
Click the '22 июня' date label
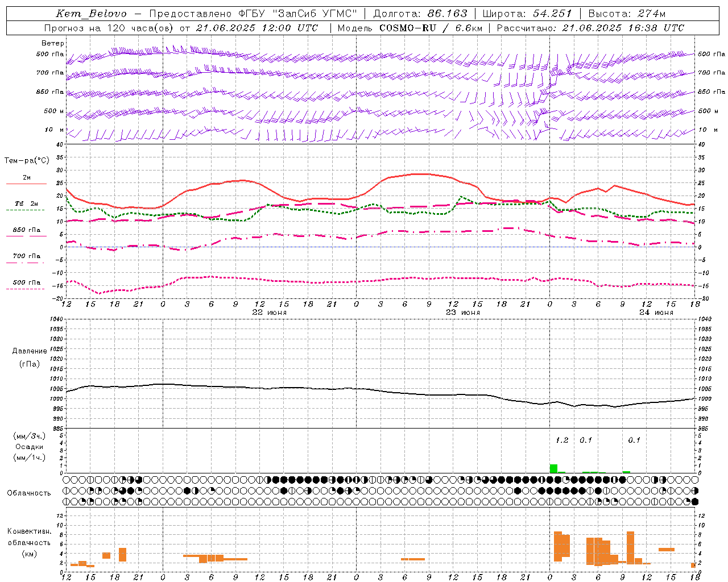click(x=270, y=313)
